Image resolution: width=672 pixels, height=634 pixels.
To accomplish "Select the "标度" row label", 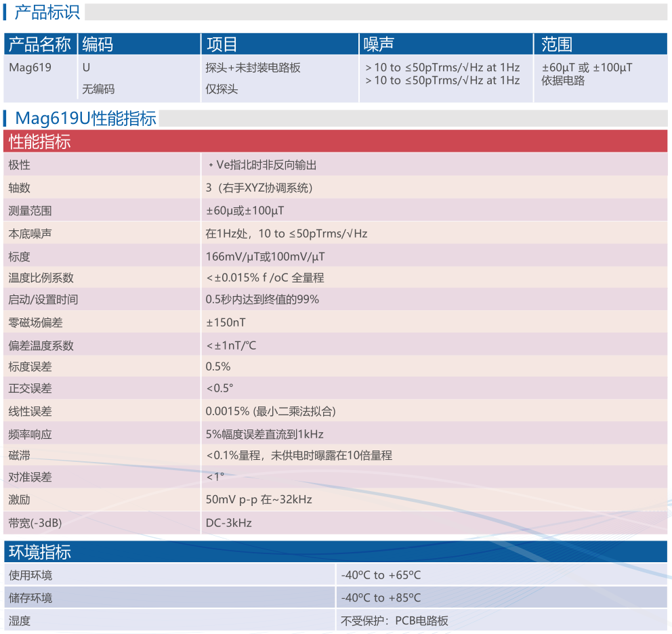I will pyautogui.click(x=19, y=257).
